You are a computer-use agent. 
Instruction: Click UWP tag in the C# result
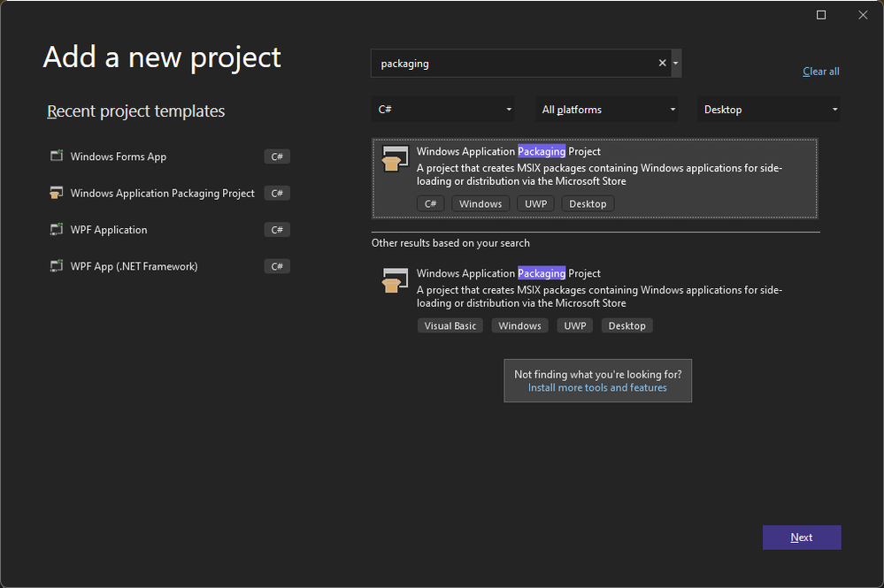pos(535,204)
